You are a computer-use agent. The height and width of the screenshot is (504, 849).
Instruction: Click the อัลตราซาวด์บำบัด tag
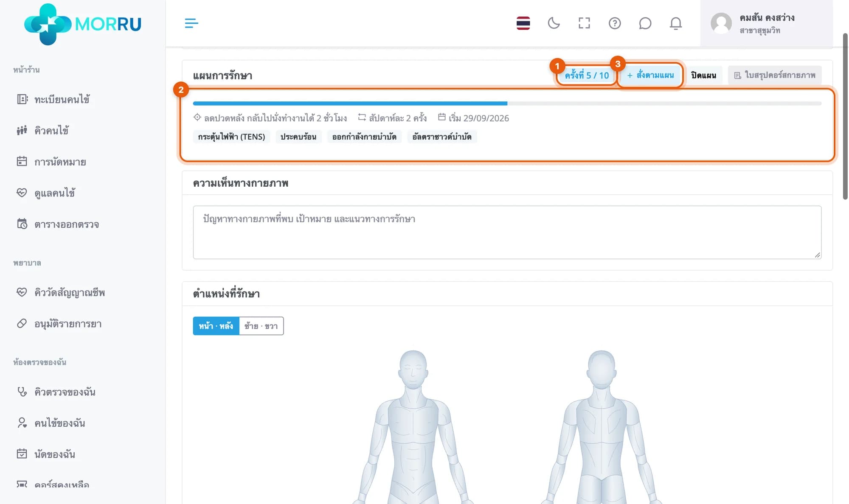(442, 137)
